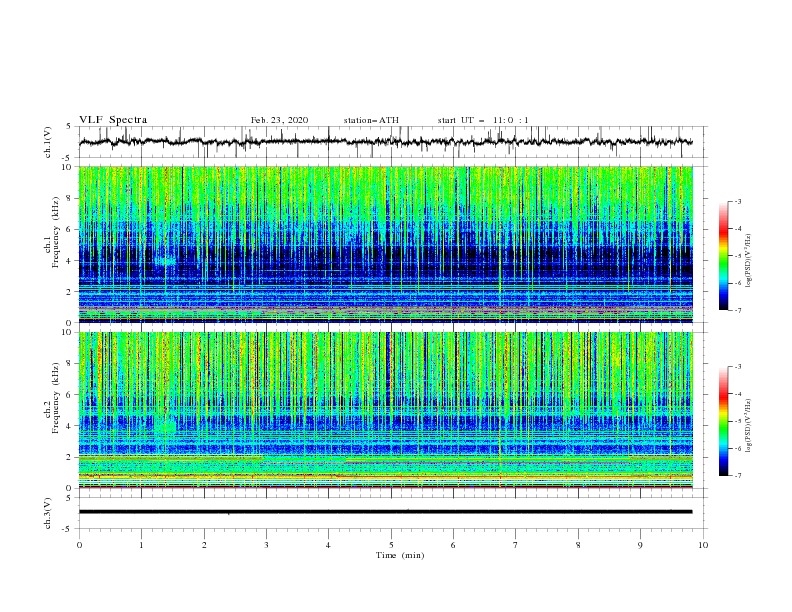Image resolution: width=792 pixels, height=612 pixels.
Task: Click the "-5" tick on lower colorbar
Action: [737, 421]
